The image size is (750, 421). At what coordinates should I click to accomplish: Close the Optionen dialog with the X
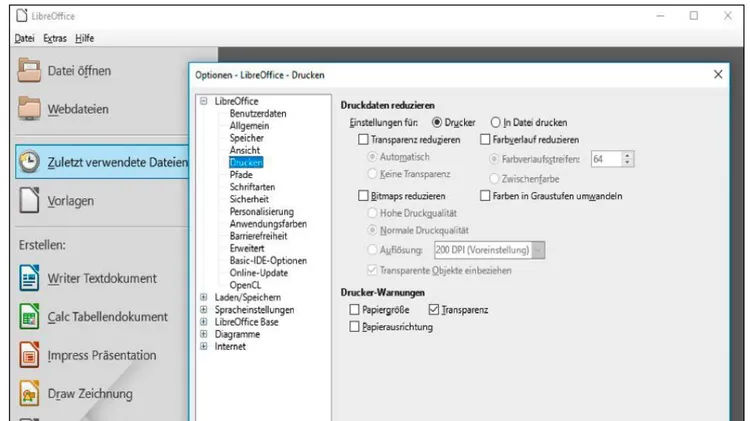point(718,75)
